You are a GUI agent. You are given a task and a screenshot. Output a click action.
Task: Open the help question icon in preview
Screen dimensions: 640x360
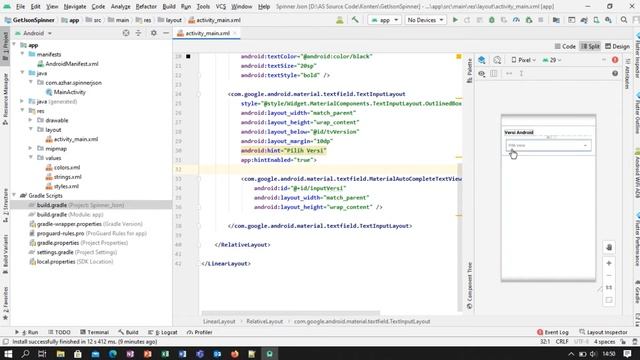click(615, 73)
